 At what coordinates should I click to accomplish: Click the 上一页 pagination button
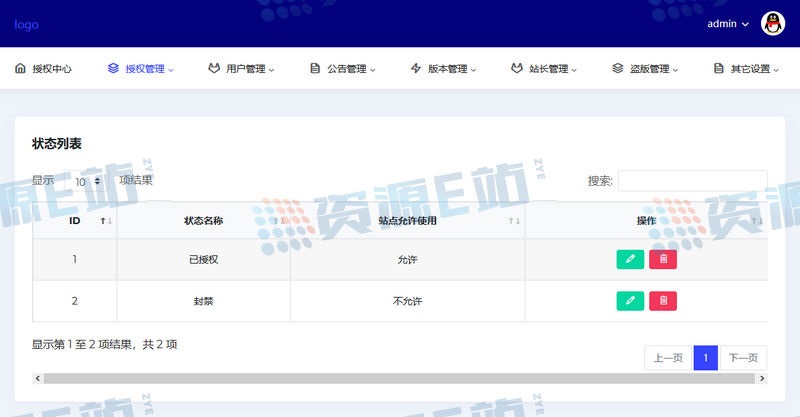[668, 358]
